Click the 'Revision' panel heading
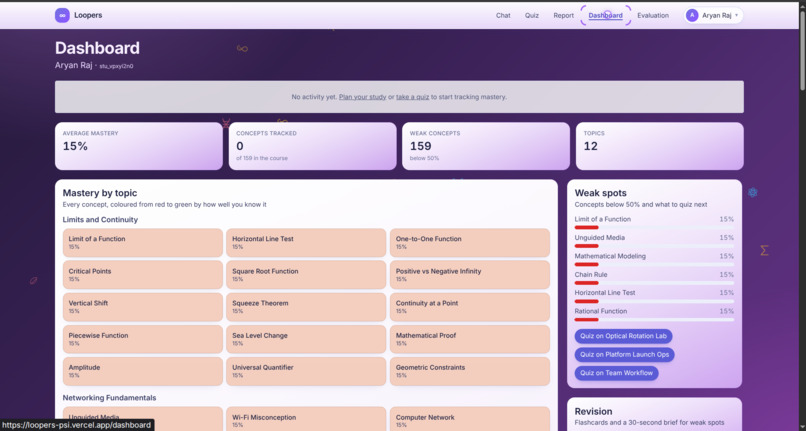806x431 pixels. [x=593, y=411]
